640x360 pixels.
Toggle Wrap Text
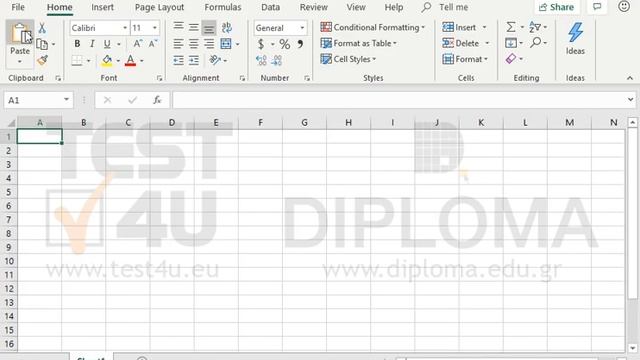(x=227, y=27)
